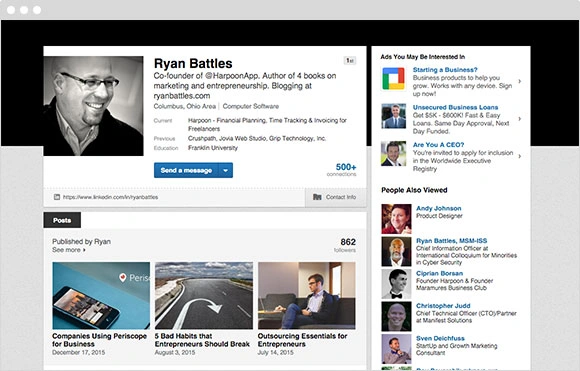Screen dimensions: 580x371
Task: Click Harpoon current company link
Action: pos(267,124)
